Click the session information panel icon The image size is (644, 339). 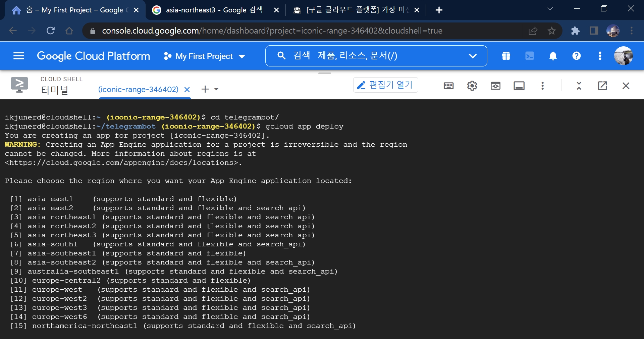pos(519,86)
